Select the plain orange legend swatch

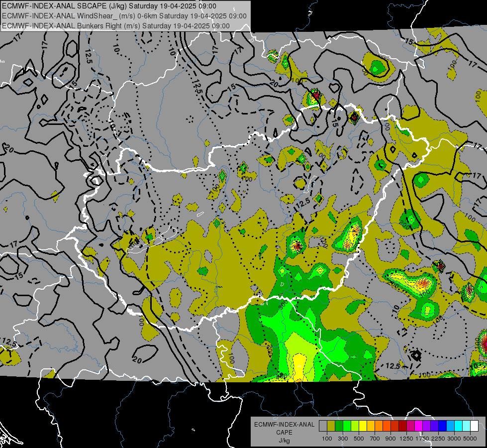pos(379,426)
